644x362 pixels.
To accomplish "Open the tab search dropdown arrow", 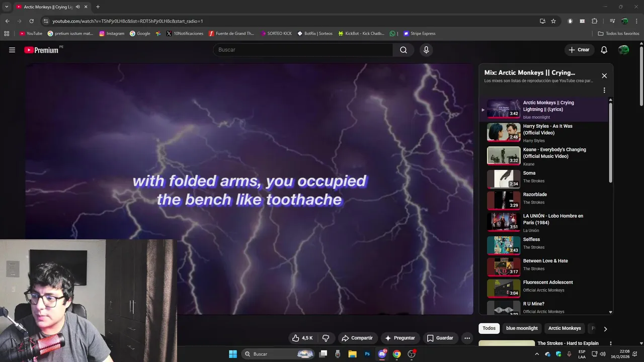I will (x=7, y=7).
